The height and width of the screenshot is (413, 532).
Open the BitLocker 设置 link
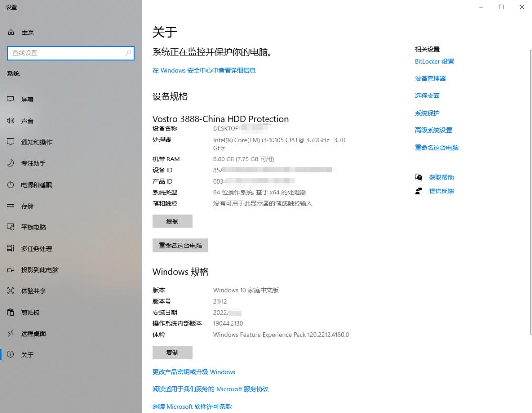434,61
